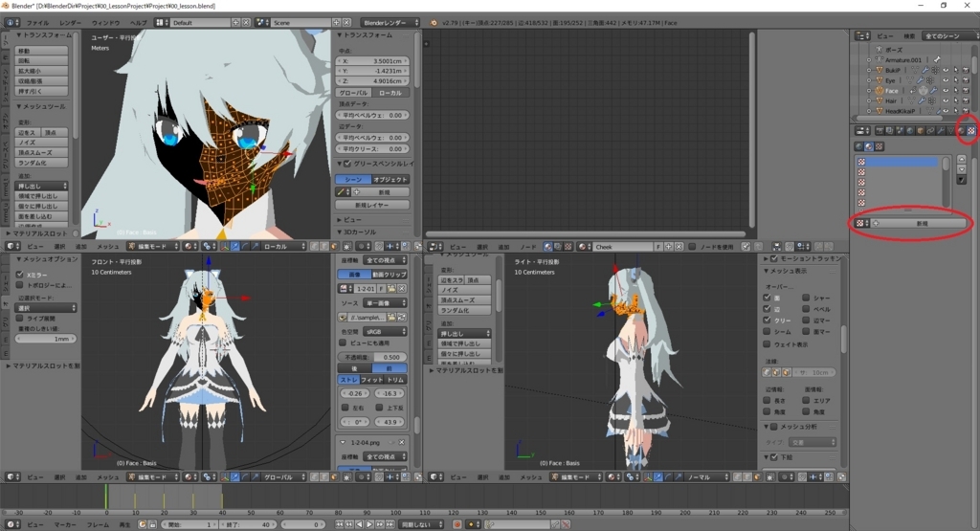This screenshot has width=980, height=531.
Task: Remove 1-2-04.png background image with X
Action: click(401, 442)
